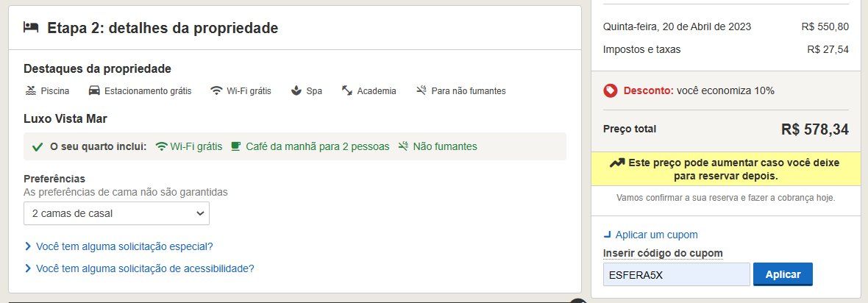This screenshot has width=868, height=303.
Task: Click the coupon code field with ESFERA5X
Action: 675,274
